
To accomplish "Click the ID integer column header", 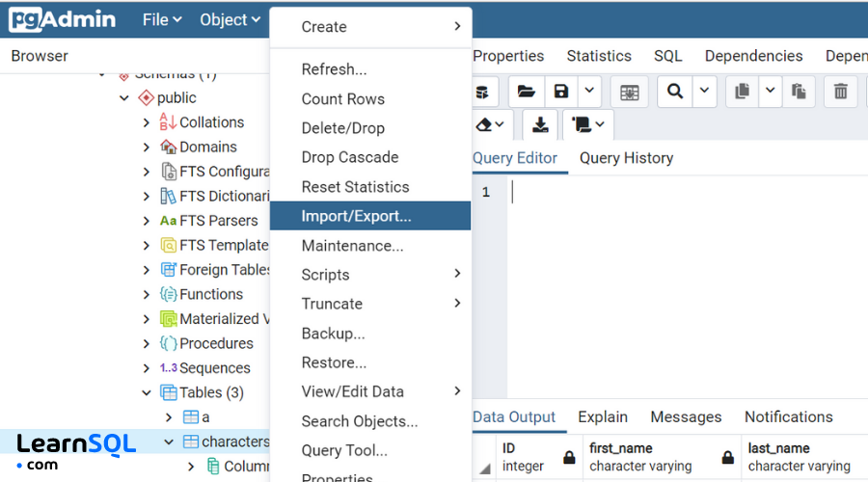I will pos(538,457).
